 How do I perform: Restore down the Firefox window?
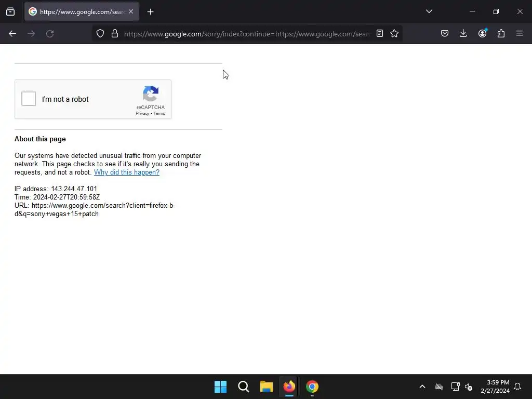pyautogui.click(x=496, y=11)
